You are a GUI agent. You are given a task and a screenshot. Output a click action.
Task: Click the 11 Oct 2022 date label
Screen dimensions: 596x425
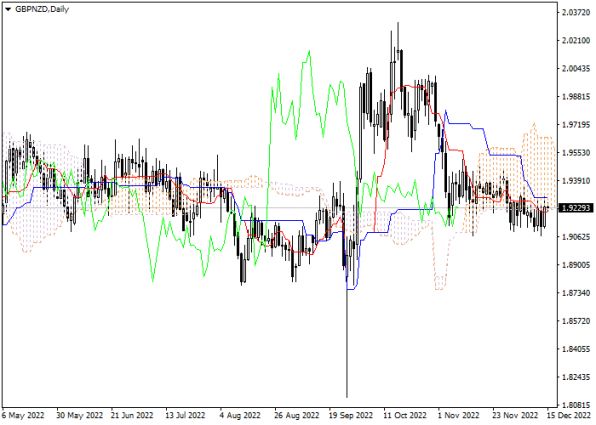click(x=406, y=414)
